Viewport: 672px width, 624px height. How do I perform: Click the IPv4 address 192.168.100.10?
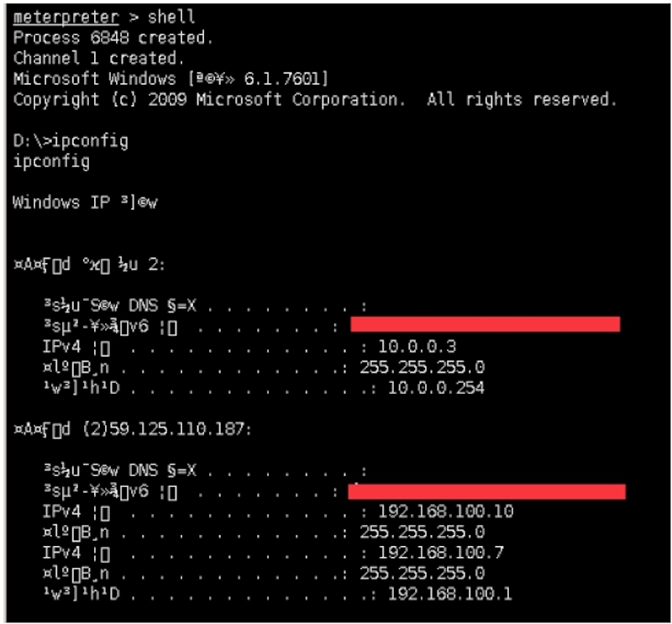coord(446,511)
